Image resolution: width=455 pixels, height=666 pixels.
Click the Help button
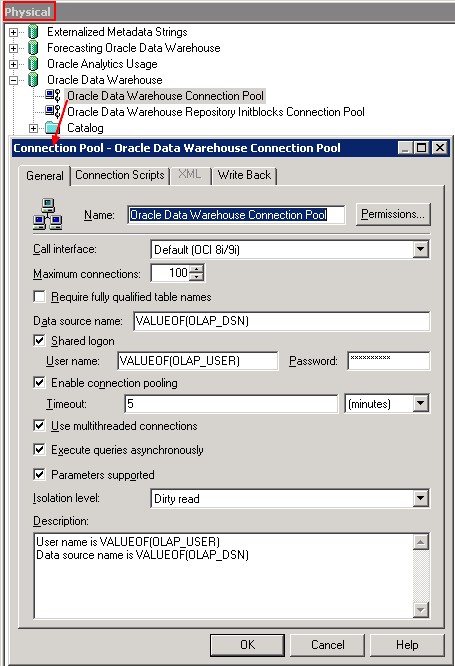tap(407, 645)
